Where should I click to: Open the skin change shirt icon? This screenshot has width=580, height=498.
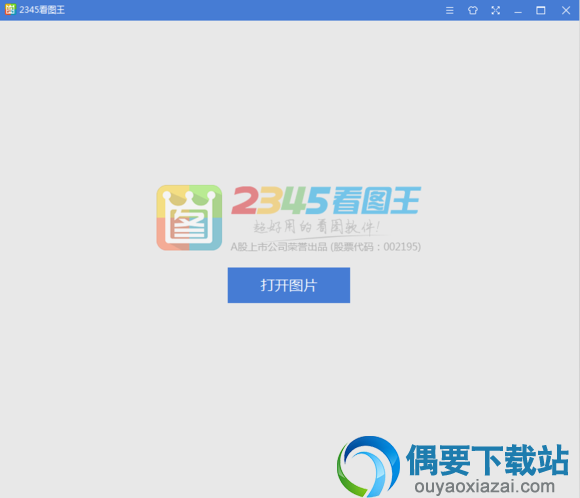tap(473, 10)
